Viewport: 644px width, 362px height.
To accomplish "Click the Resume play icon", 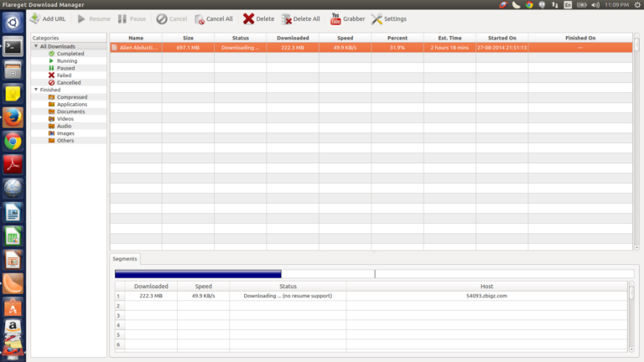I will click(x=81, y=19).
